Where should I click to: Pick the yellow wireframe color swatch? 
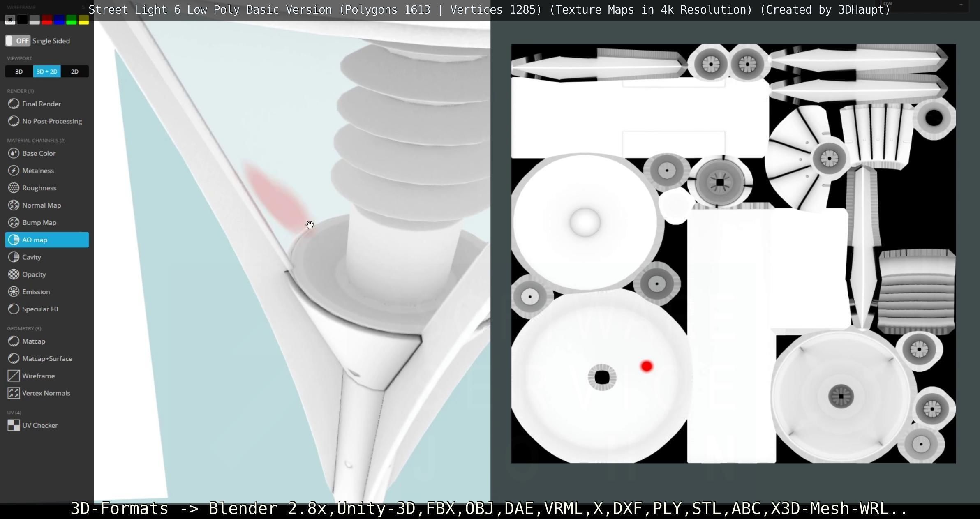(83, 20)
